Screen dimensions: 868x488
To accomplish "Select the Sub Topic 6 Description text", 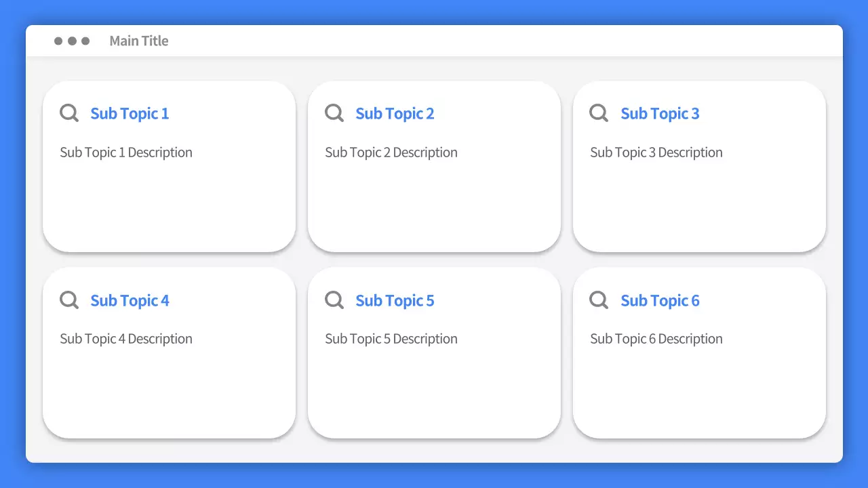I will point(656,339).
